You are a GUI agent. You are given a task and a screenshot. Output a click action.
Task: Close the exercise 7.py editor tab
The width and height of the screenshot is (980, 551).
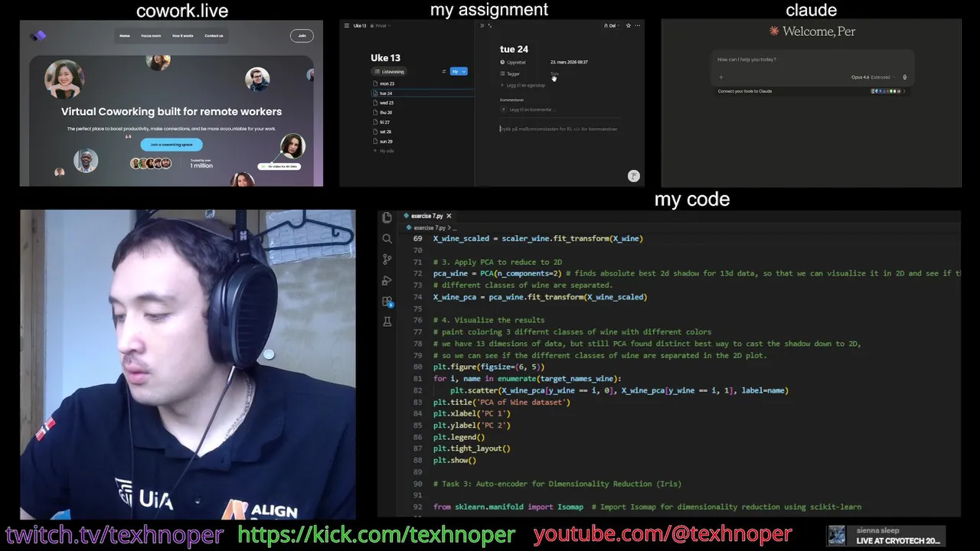[449, 216]
